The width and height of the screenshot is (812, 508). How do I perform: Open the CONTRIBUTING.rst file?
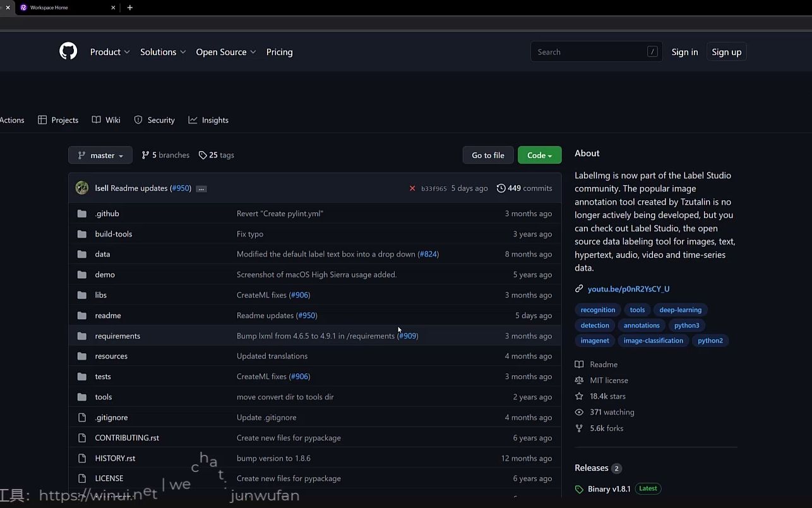point(127,437)
